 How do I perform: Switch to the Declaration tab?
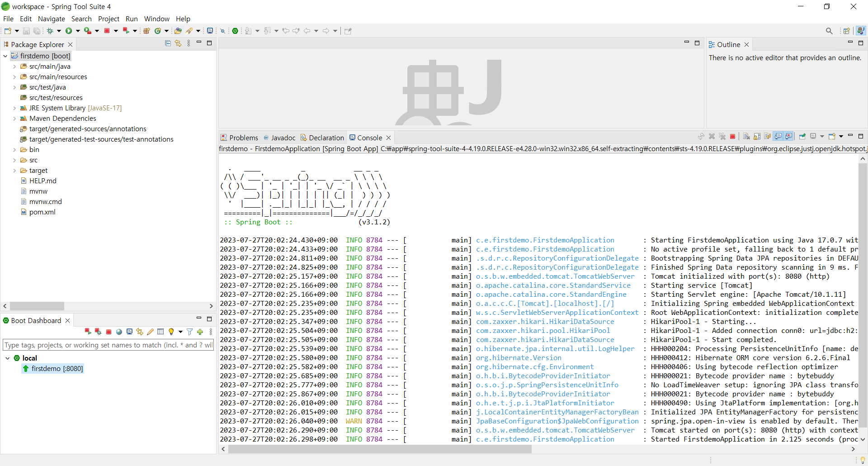322,138
